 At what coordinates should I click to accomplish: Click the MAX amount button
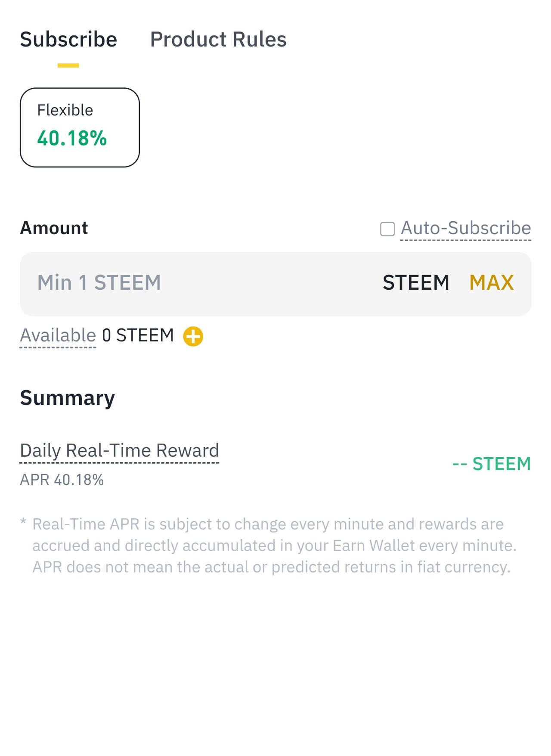(492, 283)
